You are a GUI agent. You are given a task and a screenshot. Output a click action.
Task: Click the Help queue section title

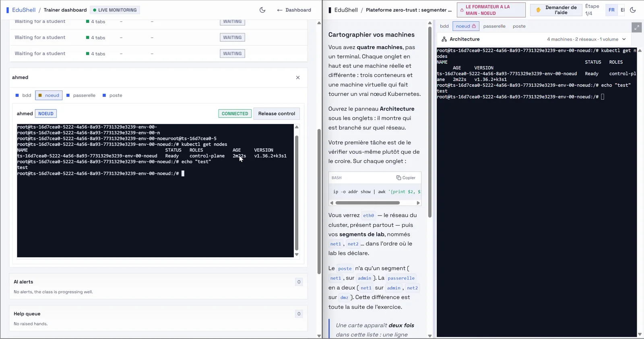click(27, 314)
